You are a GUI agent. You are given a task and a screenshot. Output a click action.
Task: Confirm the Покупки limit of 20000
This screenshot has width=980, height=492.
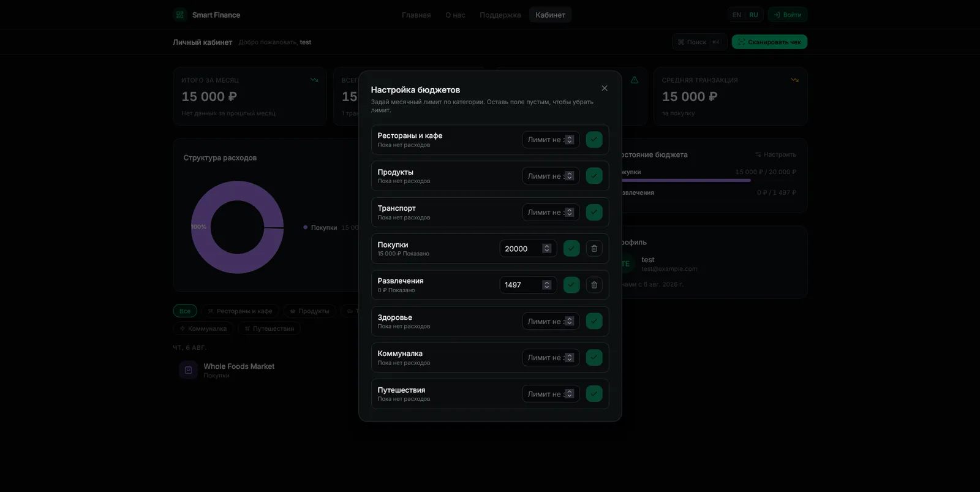[x=571, y=249]
